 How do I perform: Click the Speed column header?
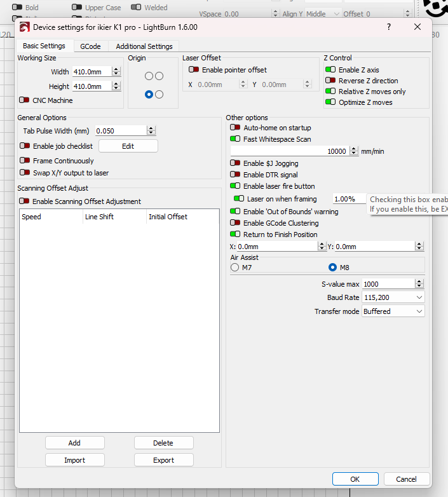pyautogui.click(x=51, y=217)
